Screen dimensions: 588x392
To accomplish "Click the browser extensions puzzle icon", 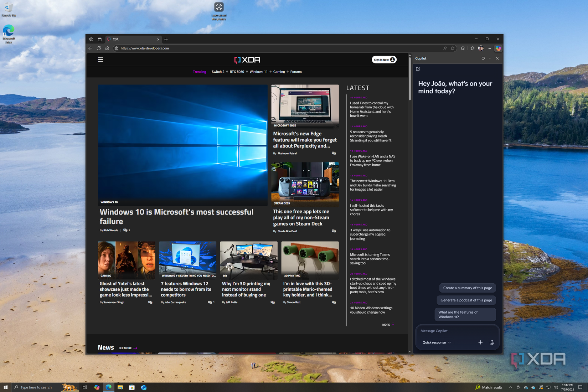I will [463, 48].
